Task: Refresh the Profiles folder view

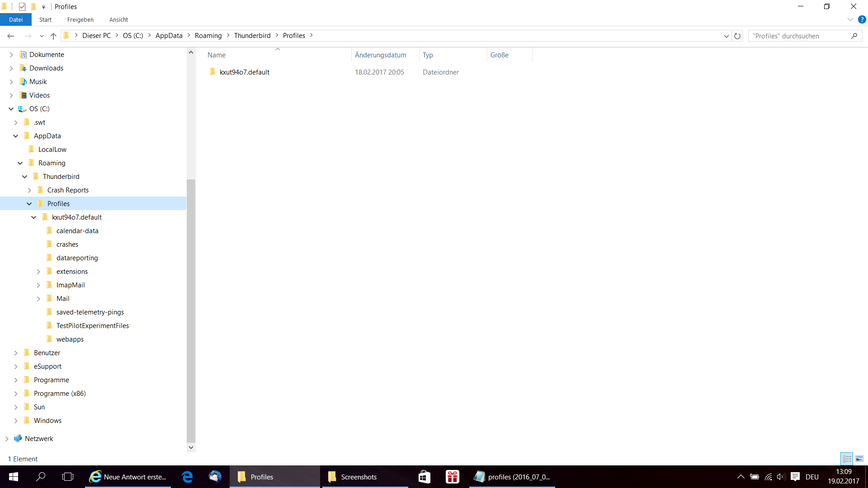Action: tap(737, 36)
